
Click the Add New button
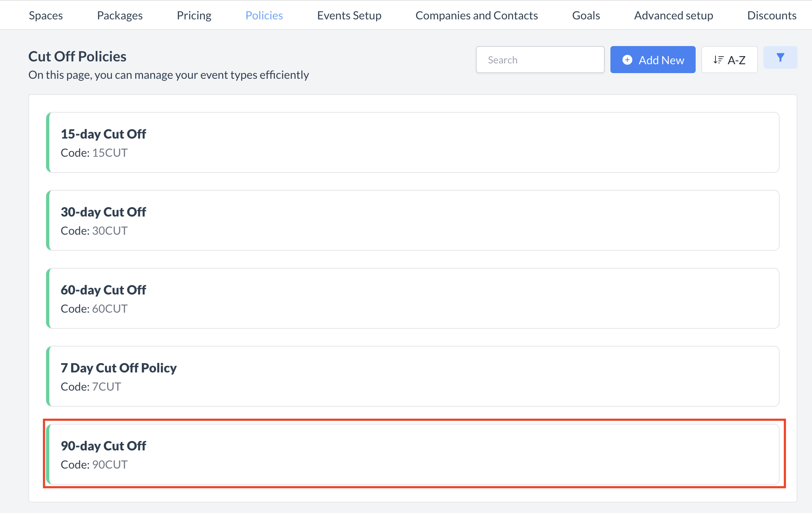652,59
